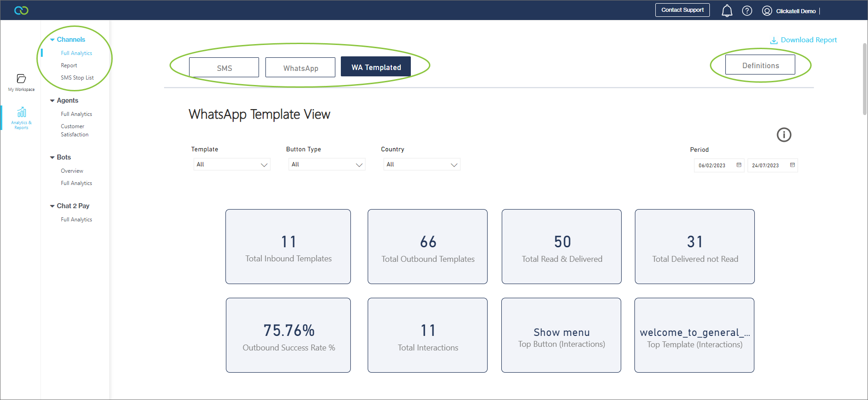Click the Clickatell logo icon

point(21,10)
